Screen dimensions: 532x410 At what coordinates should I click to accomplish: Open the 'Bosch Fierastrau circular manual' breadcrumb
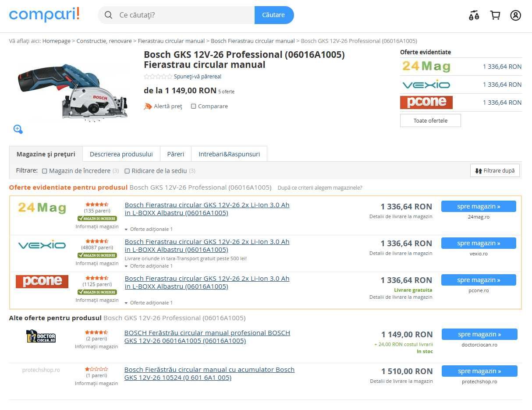(x=253, y=41)
